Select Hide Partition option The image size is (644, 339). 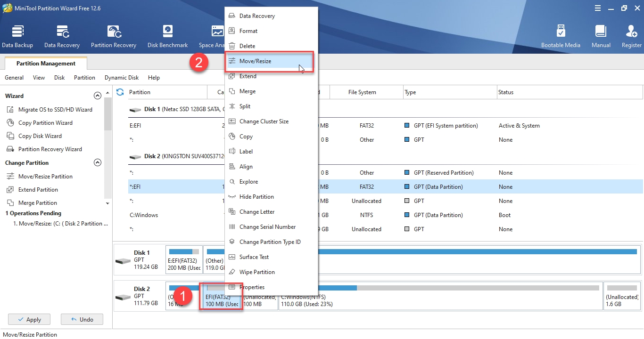point(271,197)
